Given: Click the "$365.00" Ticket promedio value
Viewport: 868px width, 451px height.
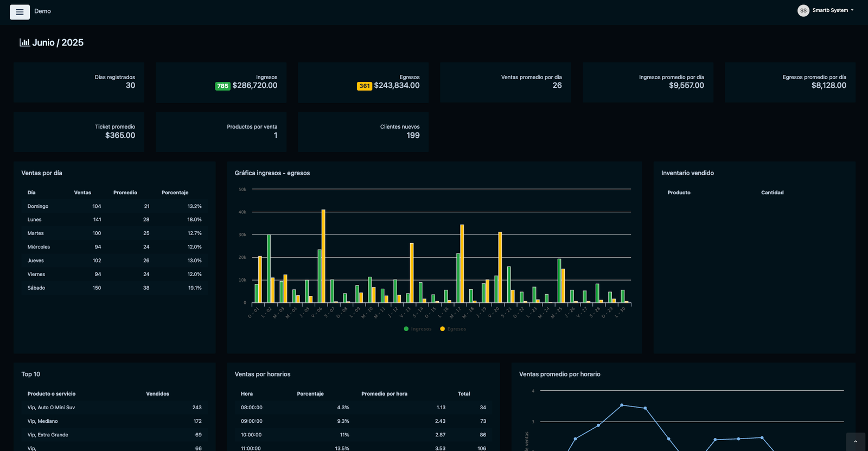Looking at the screenshot, I should [120, 135].
